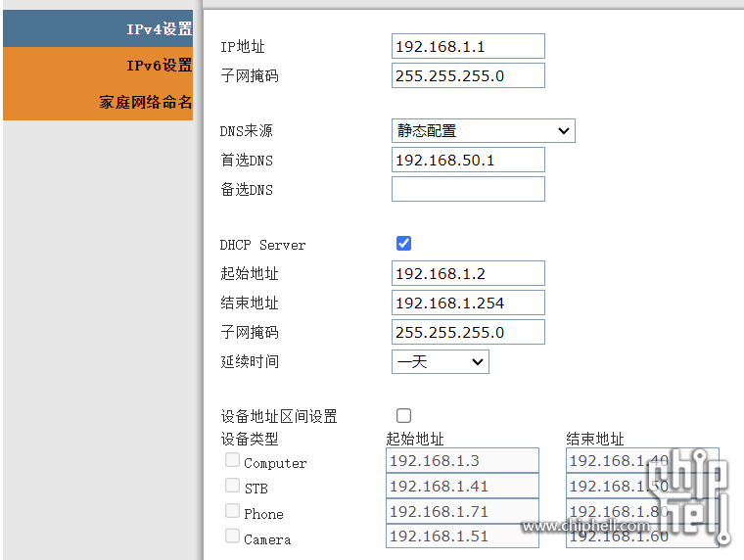
Task: Click the DHCP 起始地址 field 192.168.1.2
Action: pos(468,273)
